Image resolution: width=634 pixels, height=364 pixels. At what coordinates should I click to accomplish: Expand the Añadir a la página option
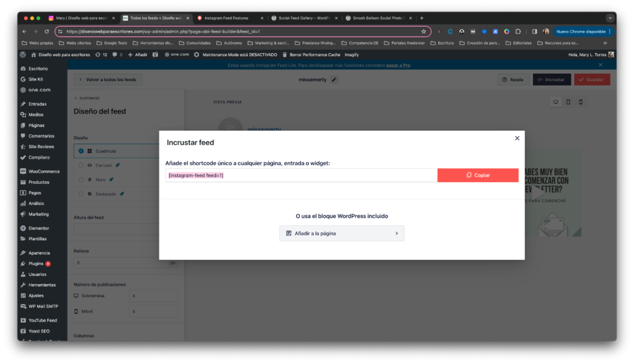(341, 233)
